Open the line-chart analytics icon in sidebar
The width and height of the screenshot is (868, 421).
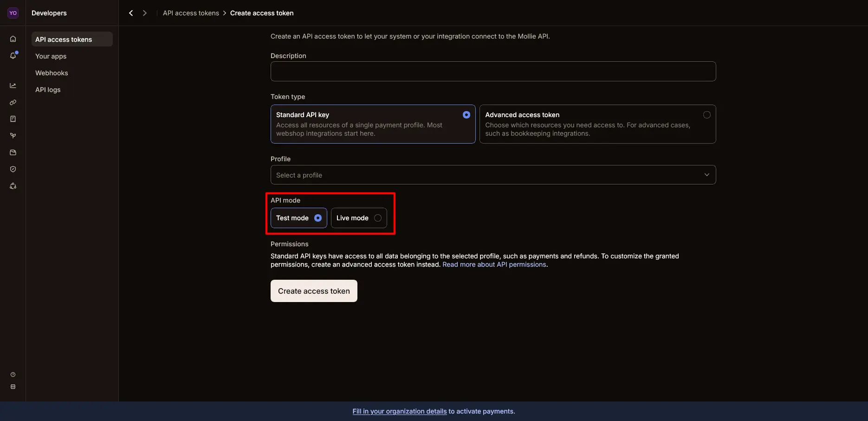click(13, 86)
